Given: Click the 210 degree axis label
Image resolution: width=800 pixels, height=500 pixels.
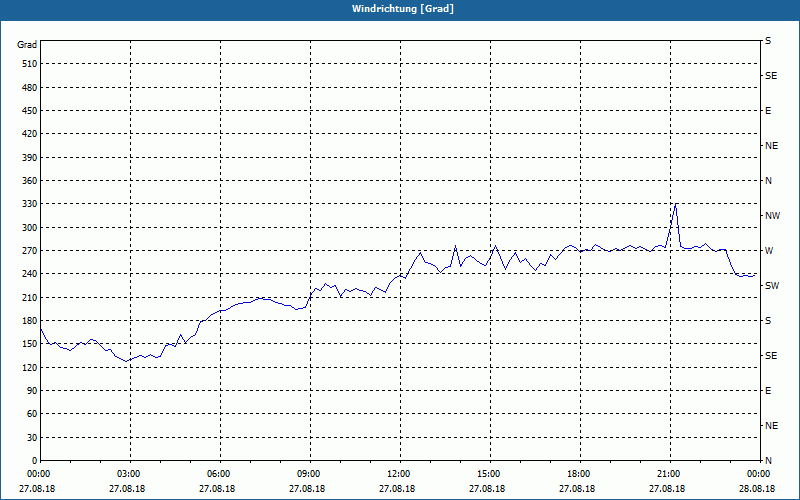Looking at the screenshot, I should click(30, 297).
